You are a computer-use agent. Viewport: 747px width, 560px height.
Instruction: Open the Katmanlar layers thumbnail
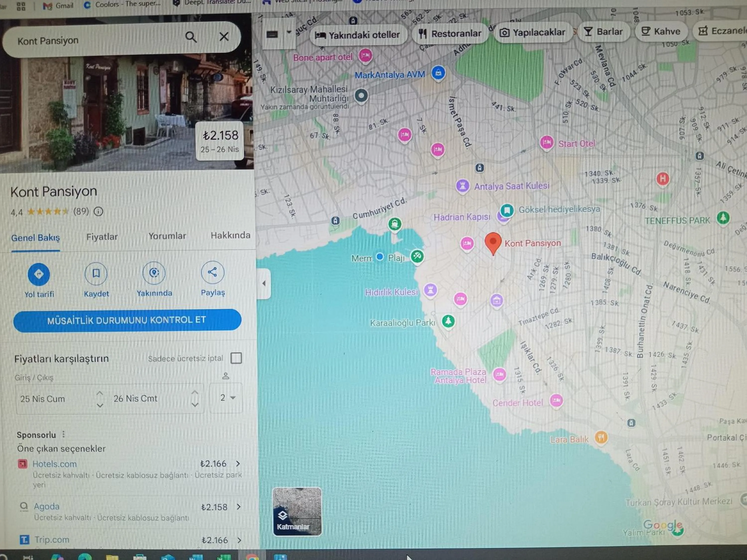point(297,511)
